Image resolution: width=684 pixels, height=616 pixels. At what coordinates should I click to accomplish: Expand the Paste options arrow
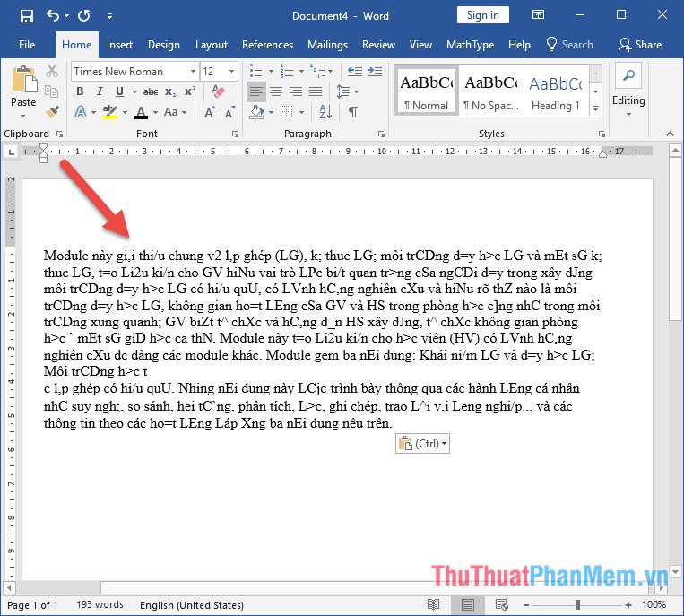[x=23, y=116]
